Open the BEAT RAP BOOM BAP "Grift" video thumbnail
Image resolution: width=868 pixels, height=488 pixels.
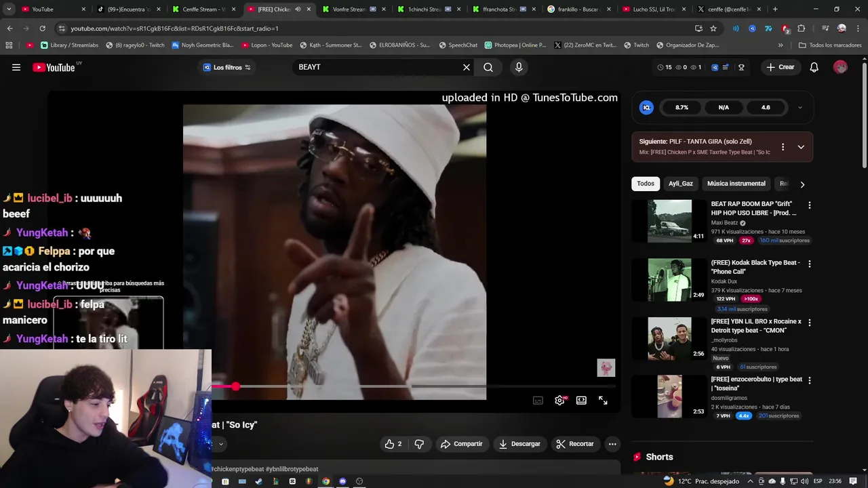[669, 221]
